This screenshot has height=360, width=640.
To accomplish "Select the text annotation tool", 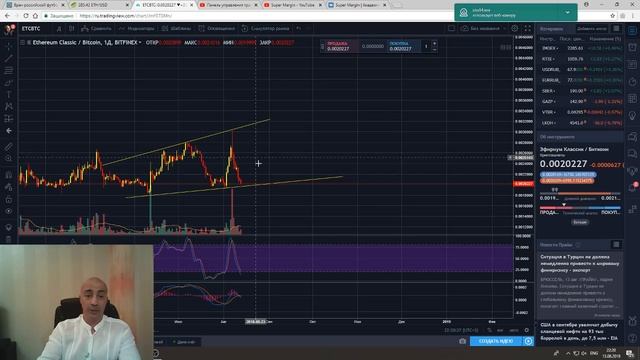I will click(9, 95).
